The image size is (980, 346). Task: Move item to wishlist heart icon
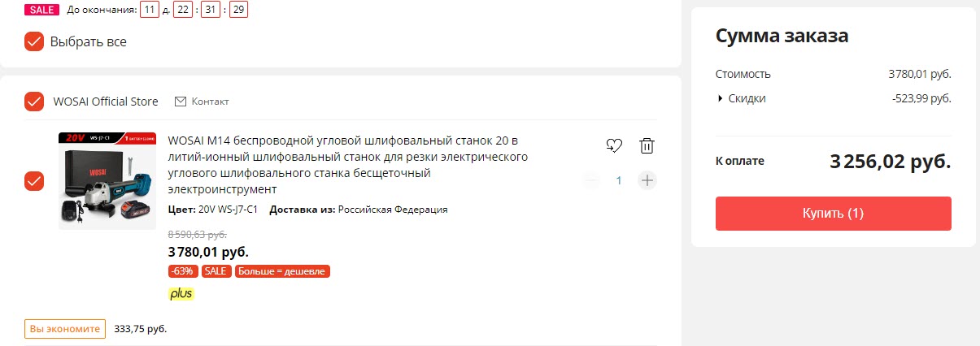(614, 146)
